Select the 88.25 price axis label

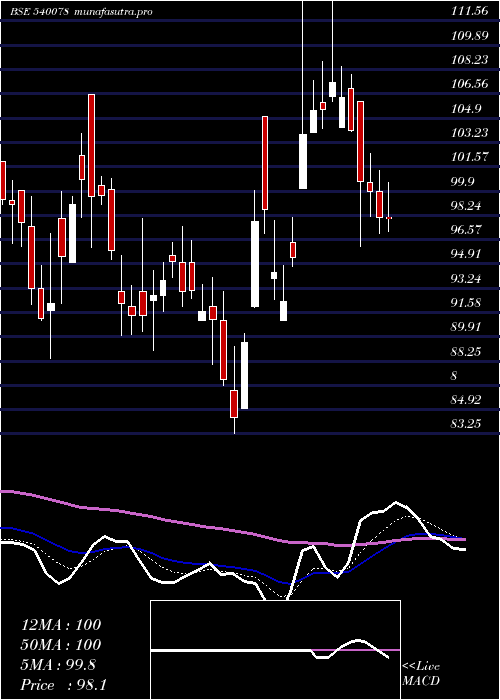[x=467, y=351]
